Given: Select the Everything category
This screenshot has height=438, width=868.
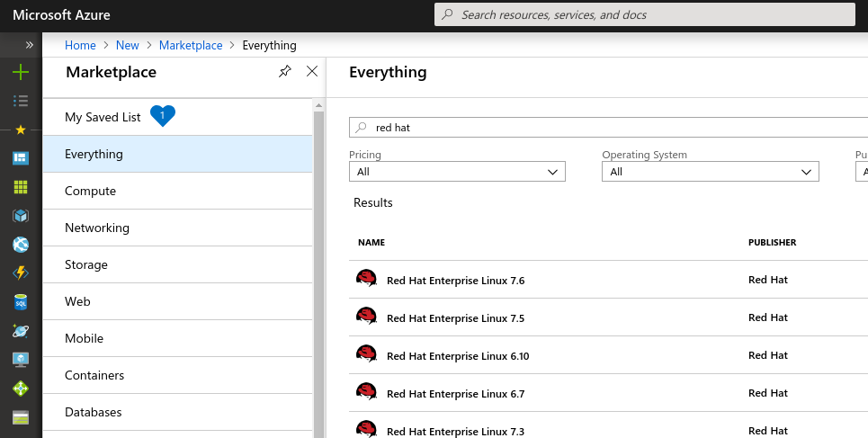Looking at the screenshot, I should pyautogui.click(x=178, y=154).
